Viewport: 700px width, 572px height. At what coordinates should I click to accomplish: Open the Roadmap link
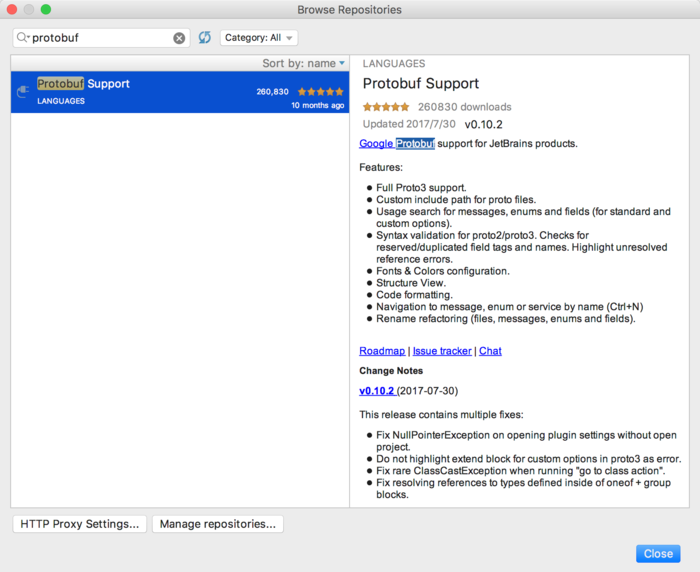[382, 351]
